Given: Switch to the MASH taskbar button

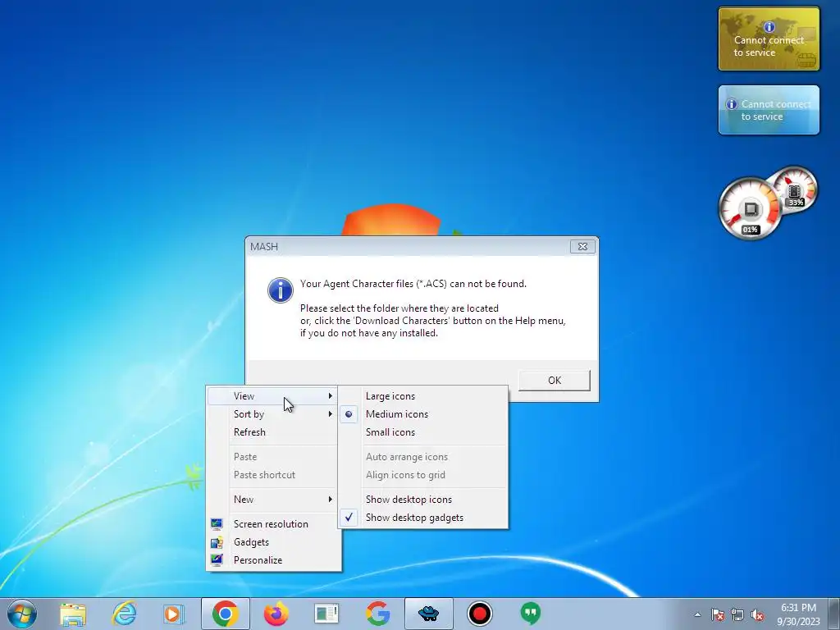Looking at the screenshot, I should [428, 614].
